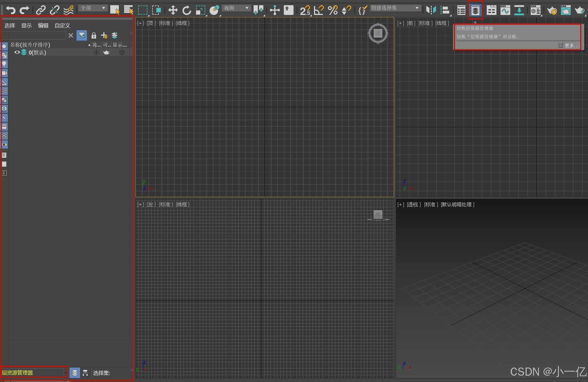Toggle Display Lights filter bulb icon
Viewport: 588px width, 382px height.
[4, 64]
